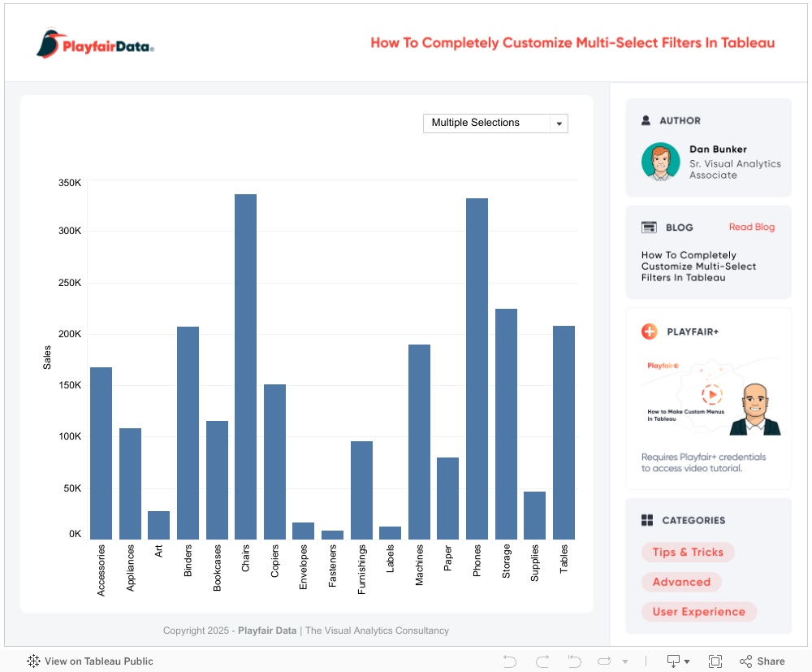Click the Redo icon in the toolbar
Viewport: 812px width, 672px height.
click(x=542, y=661)
